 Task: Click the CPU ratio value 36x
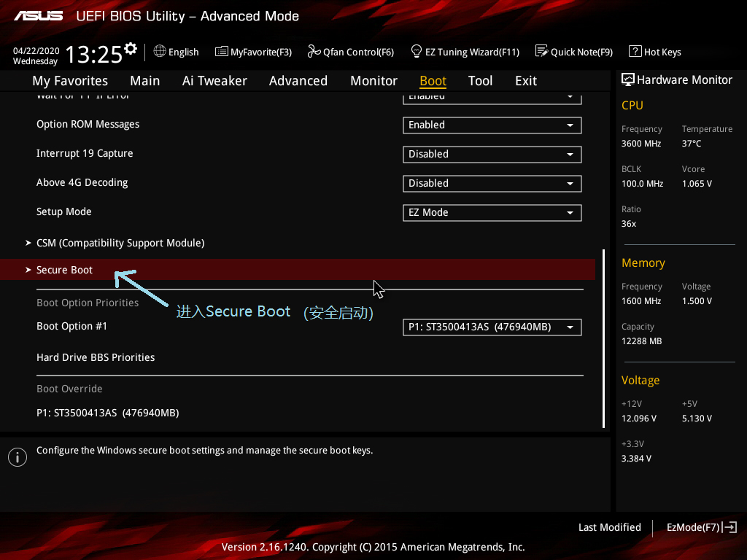point(629,224)
